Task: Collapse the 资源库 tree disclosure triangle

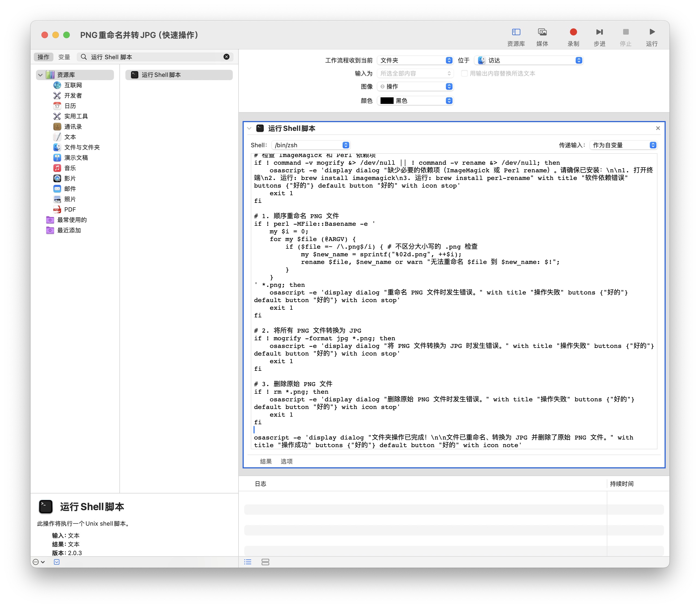Action: coord(40,75)
